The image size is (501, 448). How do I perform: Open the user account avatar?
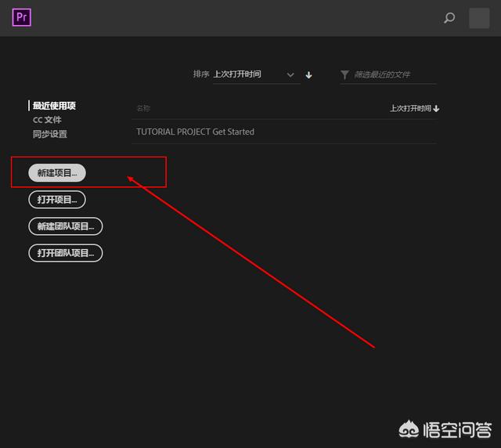[x=478, y=18]
